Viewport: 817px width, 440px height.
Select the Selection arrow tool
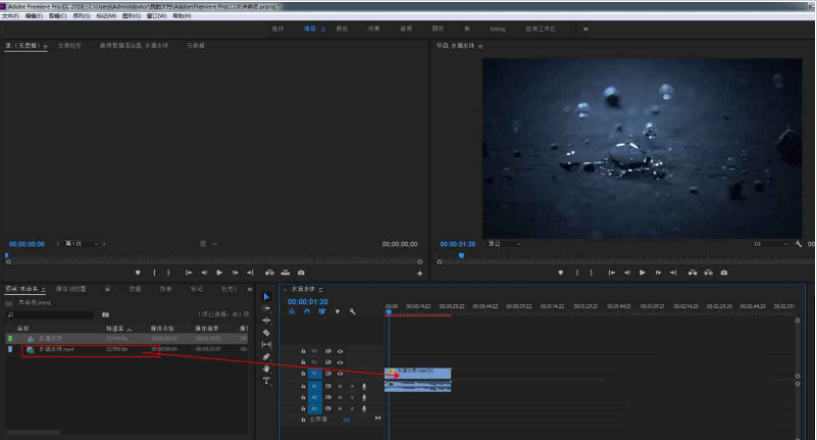266,296
